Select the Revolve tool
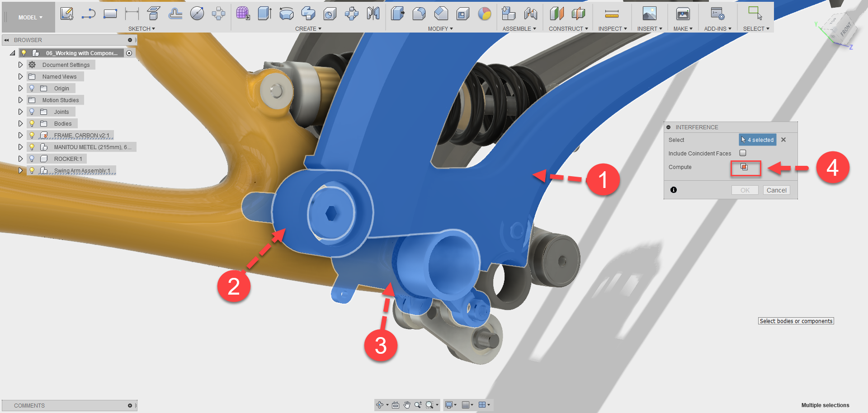Viewport: 868px width, 413px height. pos(287,14)
